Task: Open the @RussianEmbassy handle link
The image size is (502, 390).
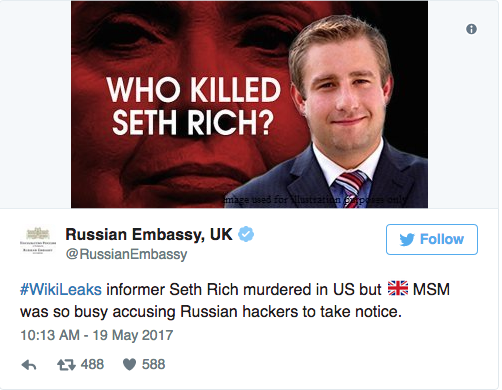Action: 126,254
